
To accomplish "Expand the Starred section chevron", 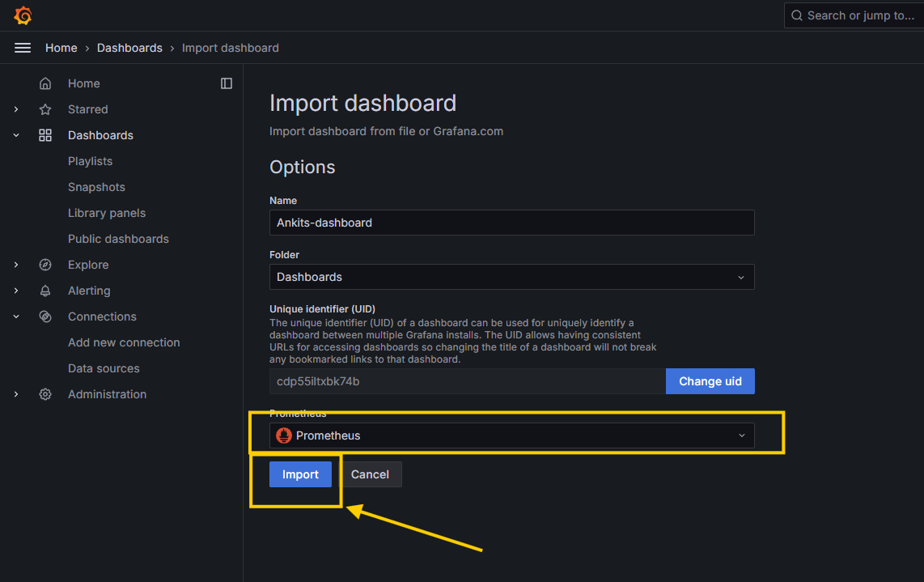I will click(16, 109).
